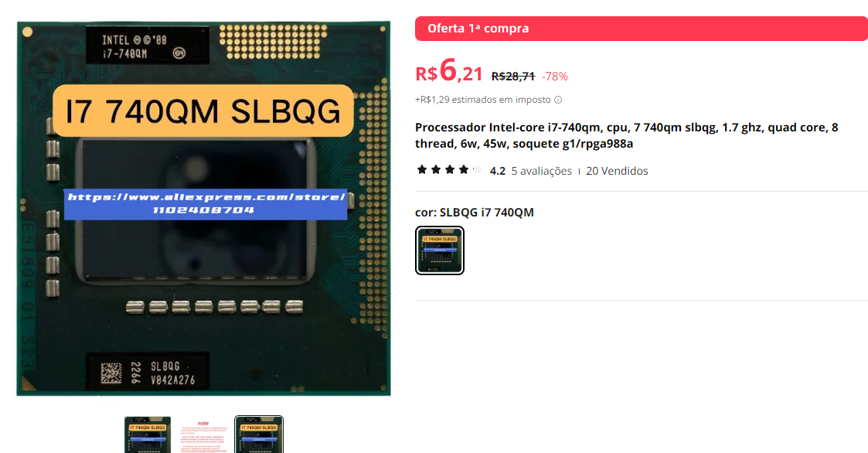Open the first product thumbnail in the gallery
This screenshot has height=453, width=868.
coord(148,434)
